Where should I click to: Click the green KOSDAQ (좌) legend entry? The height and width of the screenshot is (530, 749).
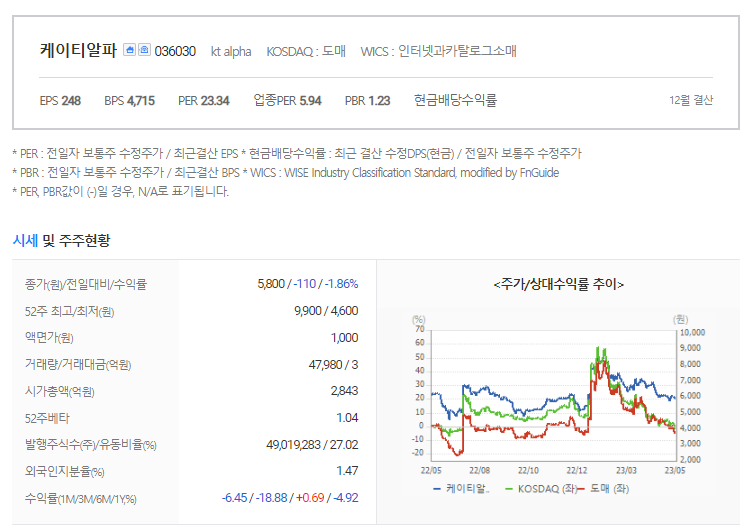tap(541, 488)
